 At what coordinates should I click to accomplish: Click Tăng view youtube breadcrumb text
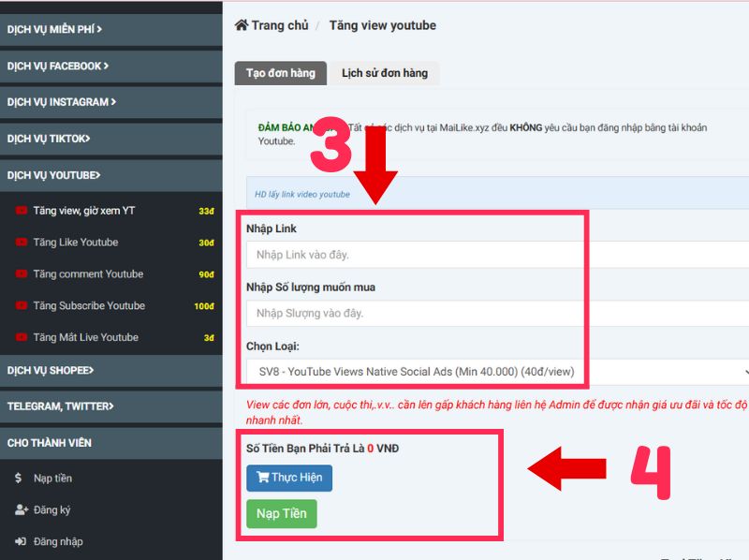[383, 25]
